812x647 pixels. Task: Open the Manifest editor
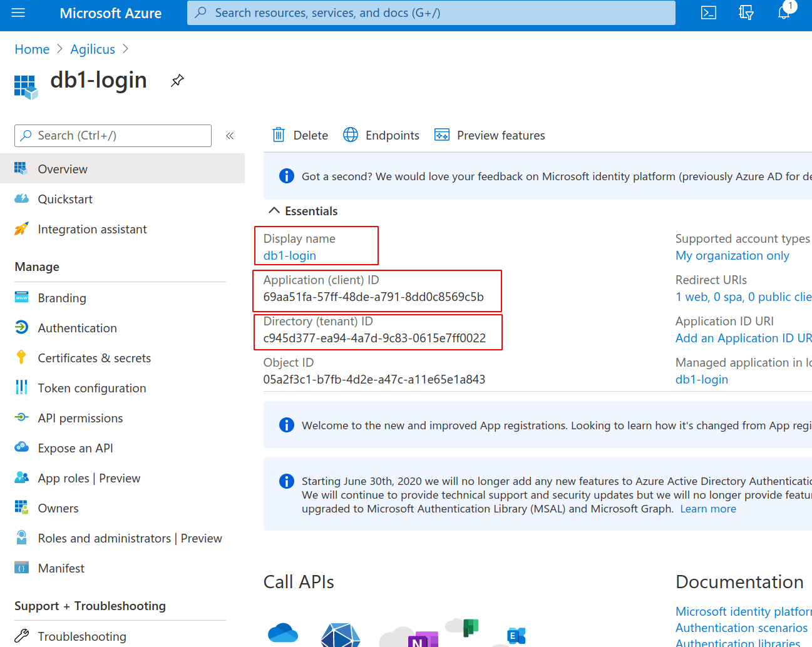pyautogui.click(x=61, y=568)
